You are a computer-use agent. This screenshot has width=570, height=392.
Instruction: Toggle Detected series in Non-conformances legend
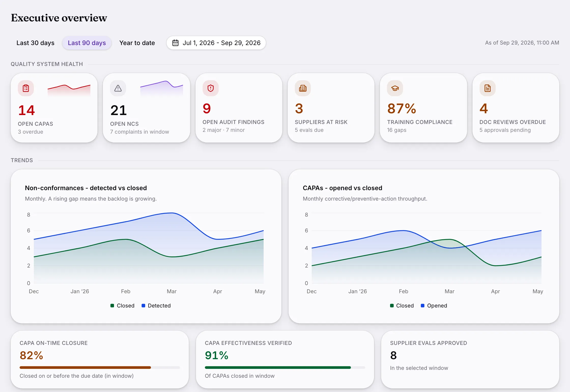click(156, 305)
